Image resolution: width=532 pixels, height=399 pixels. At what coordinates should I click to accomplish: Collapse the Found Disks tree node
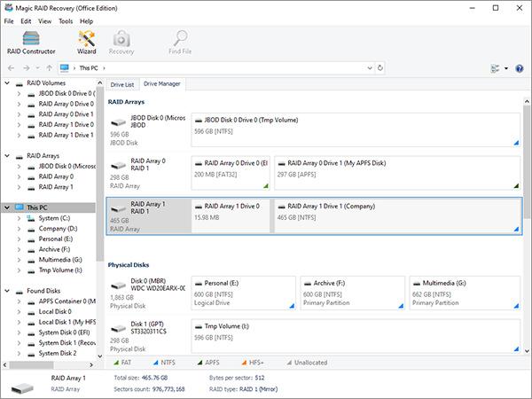pos(7,291)
